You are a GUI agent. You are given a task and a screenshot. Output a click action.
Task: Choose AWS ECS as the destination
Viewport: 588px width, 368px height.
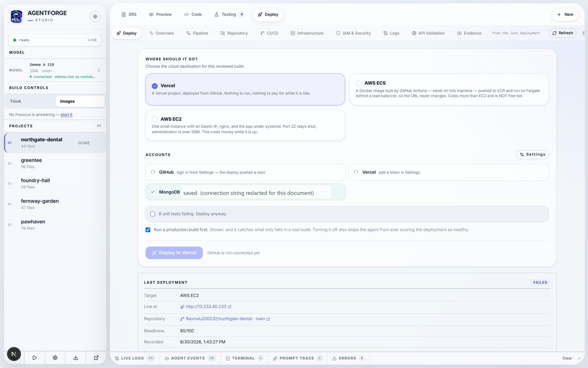(x=449, y=89)
